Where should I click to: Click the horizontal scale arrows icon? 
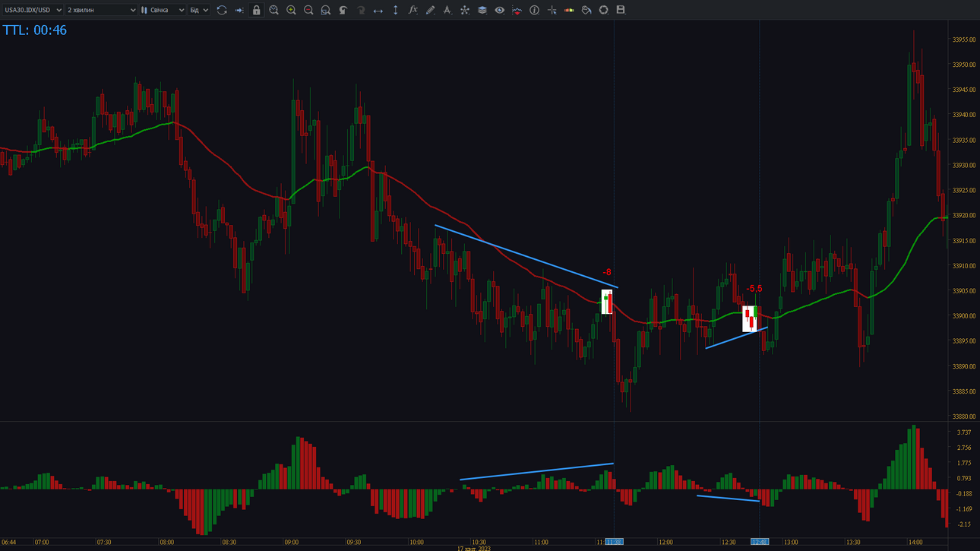[x=378, y=10]
